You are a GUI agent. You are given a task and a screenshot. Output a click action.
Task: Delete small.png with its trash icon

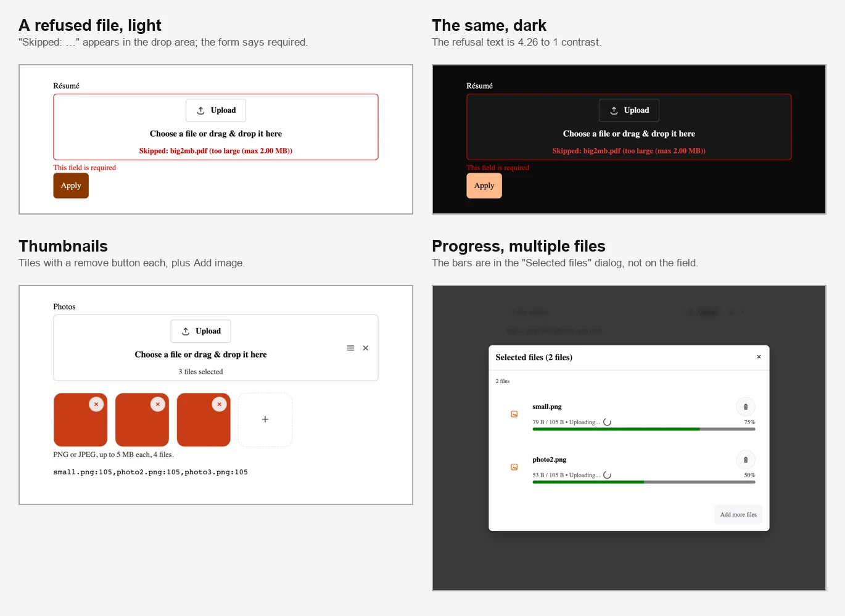(x=746, y=407)
